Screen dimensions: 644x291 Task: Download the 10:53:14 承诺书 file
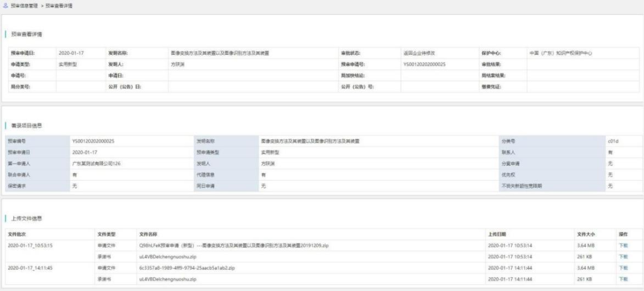pyautogui.click(x=623, y=256)
